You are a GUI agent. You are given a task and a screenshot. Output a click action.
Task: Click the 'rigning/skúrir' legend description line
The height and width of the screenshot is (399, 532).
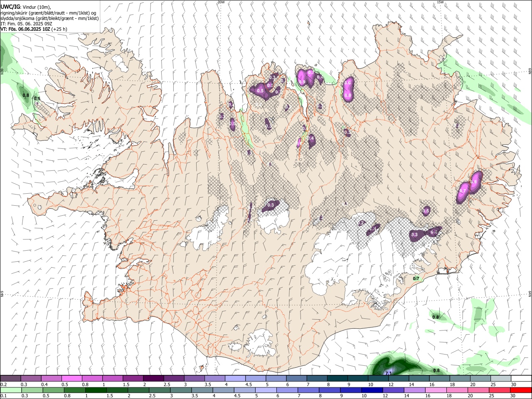pyautogui.click(x=49, y=13)
